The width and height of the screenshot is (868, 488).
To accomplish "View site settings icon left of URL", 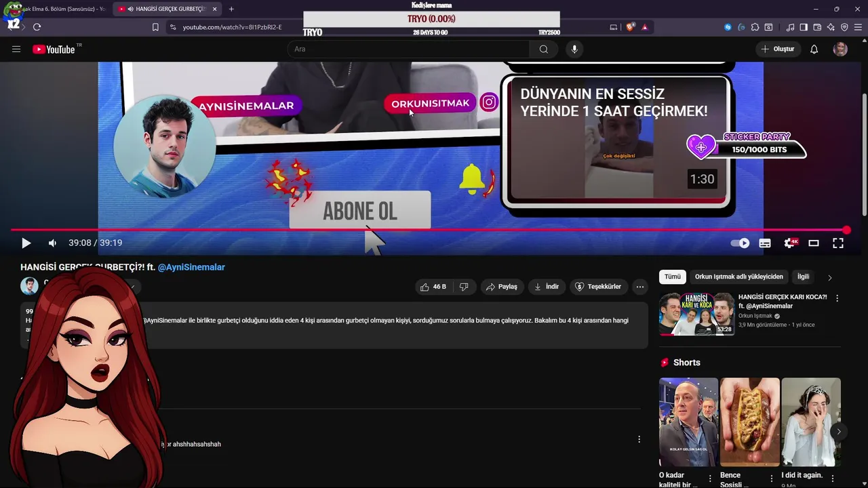I will pos(173,27).
